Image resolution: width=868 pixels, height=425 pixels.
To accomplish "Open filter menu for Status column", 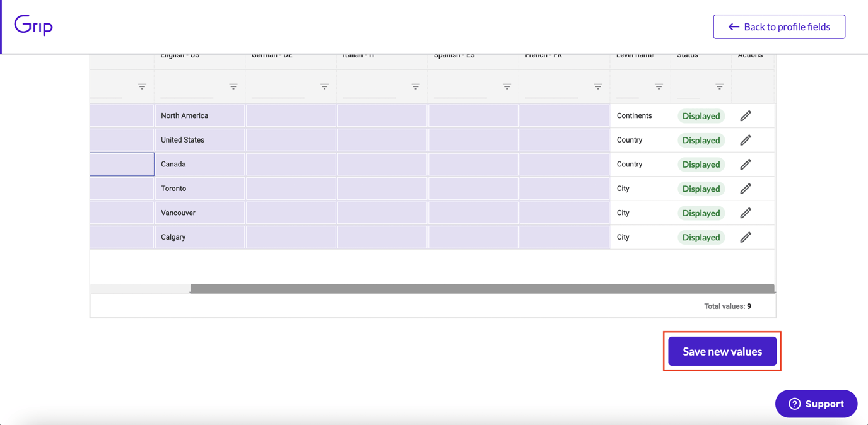I will coord(720,86).
